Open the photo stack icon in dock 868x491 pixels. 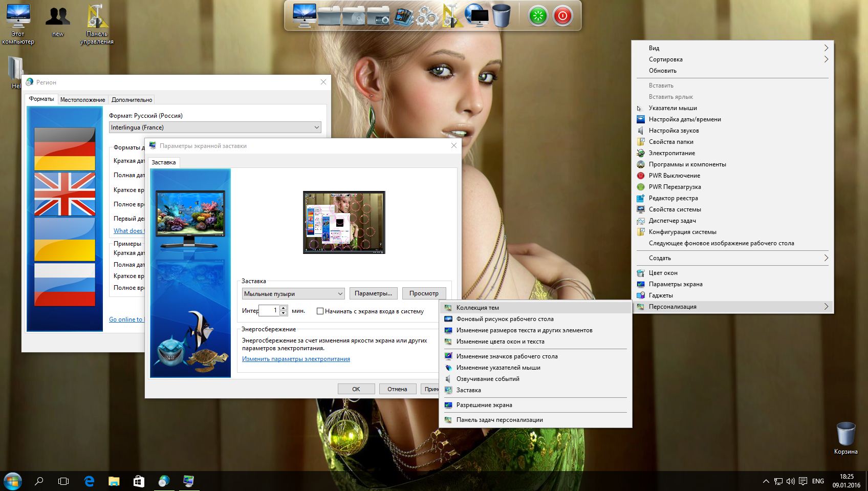point(403,16)
